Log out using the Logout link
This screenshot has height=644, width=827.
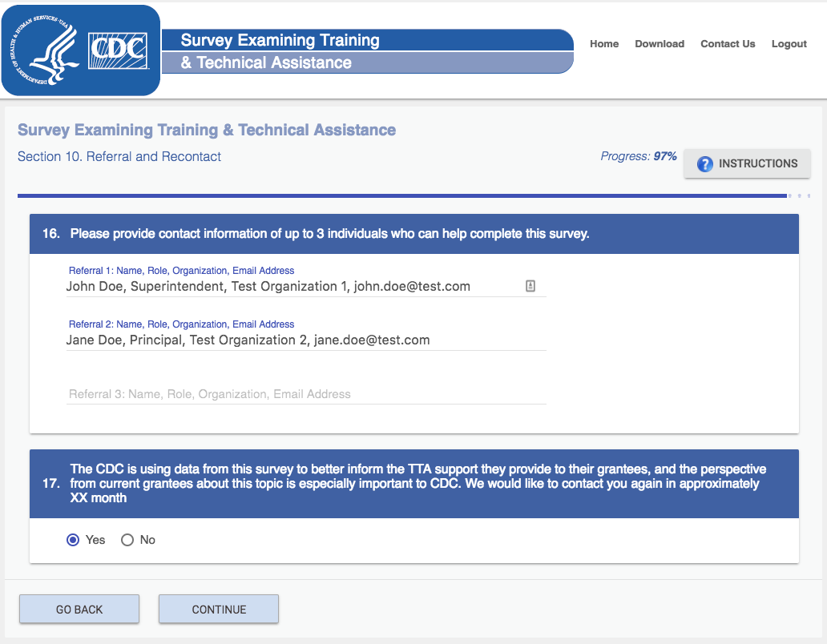point(789,44)
